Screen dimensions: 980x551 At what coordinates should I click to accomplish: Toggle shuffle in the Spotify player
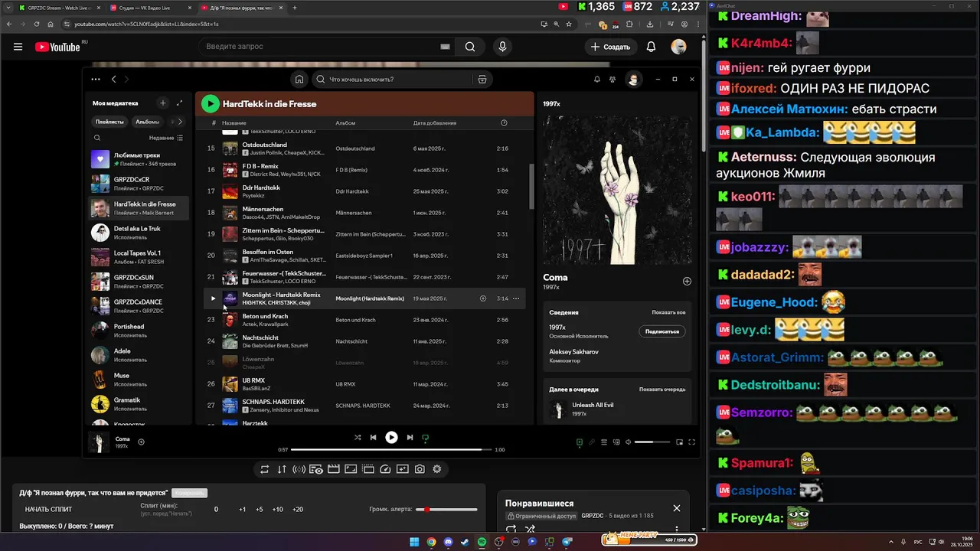(x=358, y=438)
